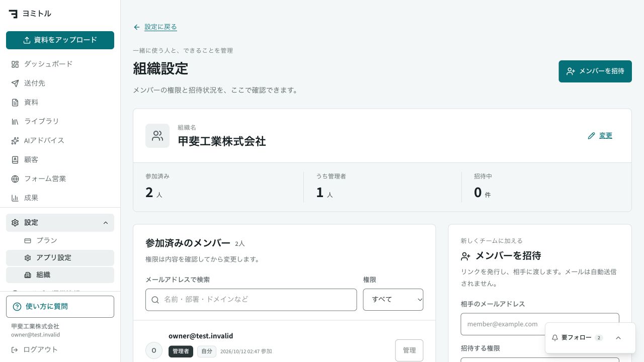Click the 資料をアップロード button
Screen dimensions: 644x362
tap(60, 40)
